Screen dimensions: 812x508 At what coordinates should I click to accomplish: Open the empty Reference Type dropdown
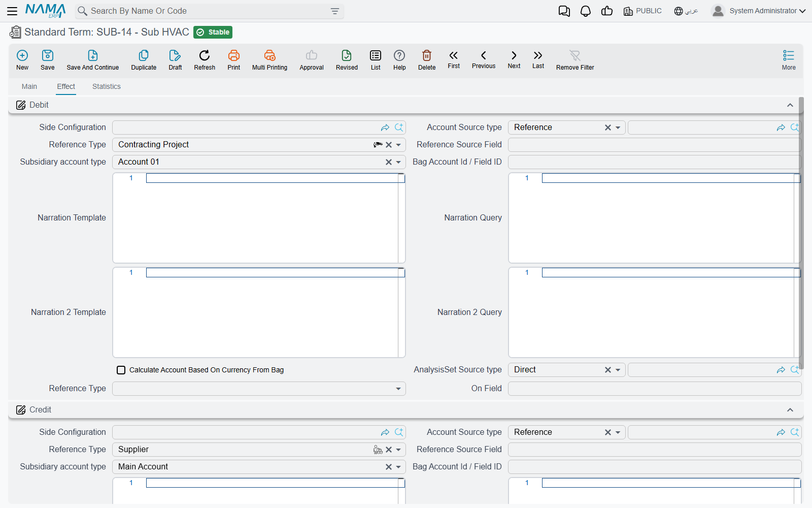[399, 389]
